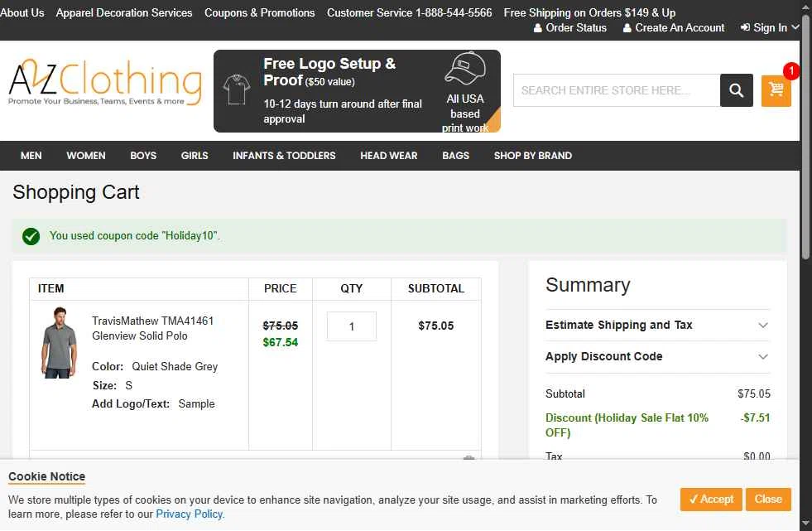812x531 pixels.
Task: Go to About Us page
Action: click(22, 12)
